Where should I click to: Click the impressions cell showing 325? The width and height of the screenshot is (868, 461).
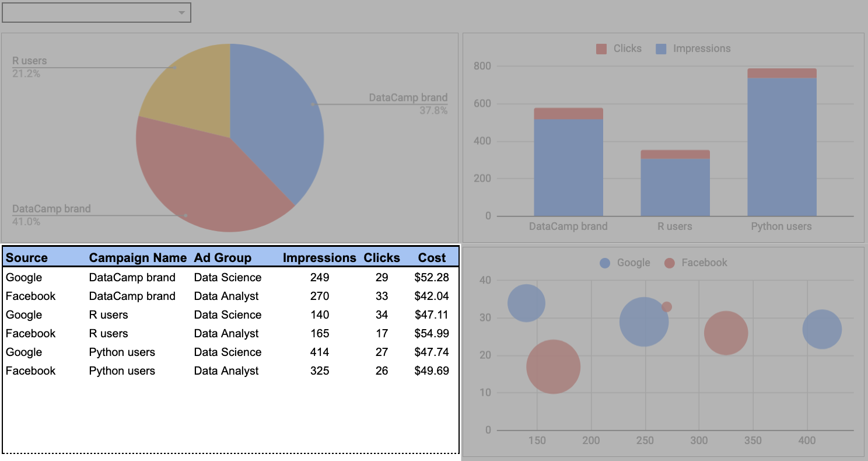(320, 371)
